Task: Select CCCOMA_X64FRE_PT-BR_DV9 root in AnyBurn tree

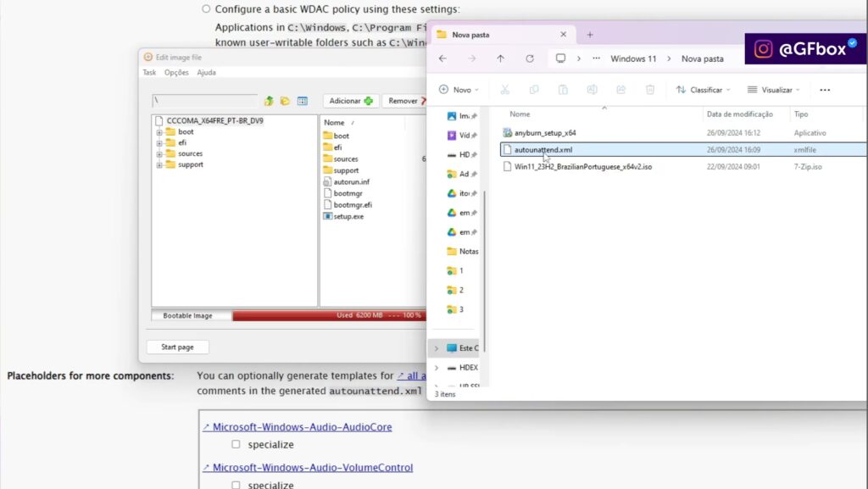Action: (x=214, y=120)
